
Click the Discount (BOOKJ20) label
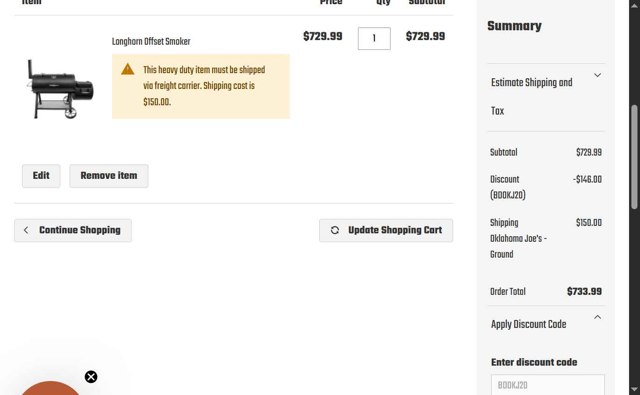coord(507,187)
